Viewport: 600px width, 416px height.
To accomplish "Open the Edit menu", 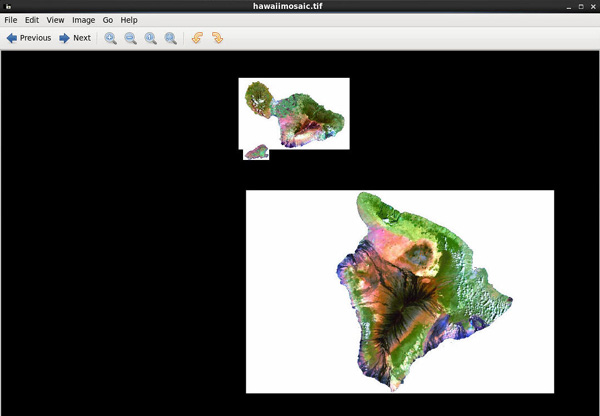I will [32, 20].
